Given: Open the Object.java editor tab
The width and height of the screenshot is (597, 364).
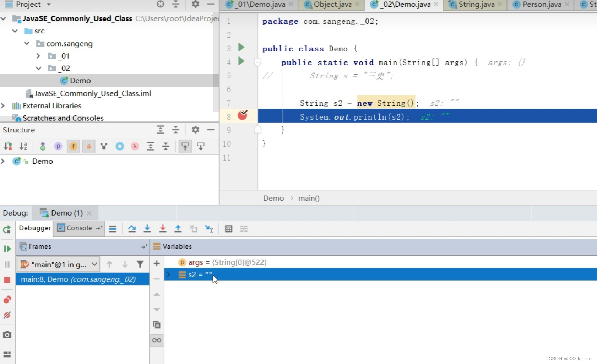Looking at the screenshot, I should (332, 5).
